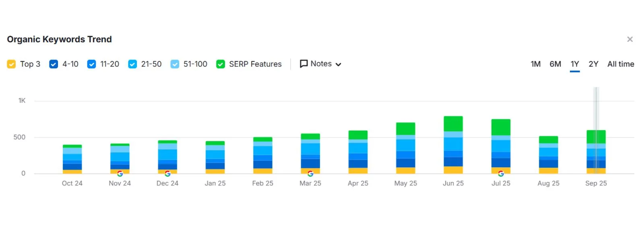Image resolution: width=644 pixels, height=240 pixels.
Task: Show the All time range
Action: tap(621, 64)
